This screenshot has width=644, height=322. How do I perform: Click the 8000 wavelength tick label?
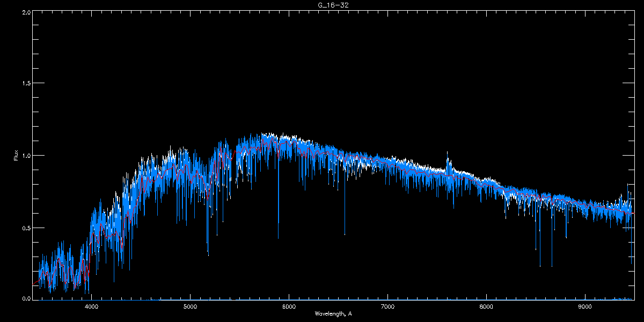[486, 306]
